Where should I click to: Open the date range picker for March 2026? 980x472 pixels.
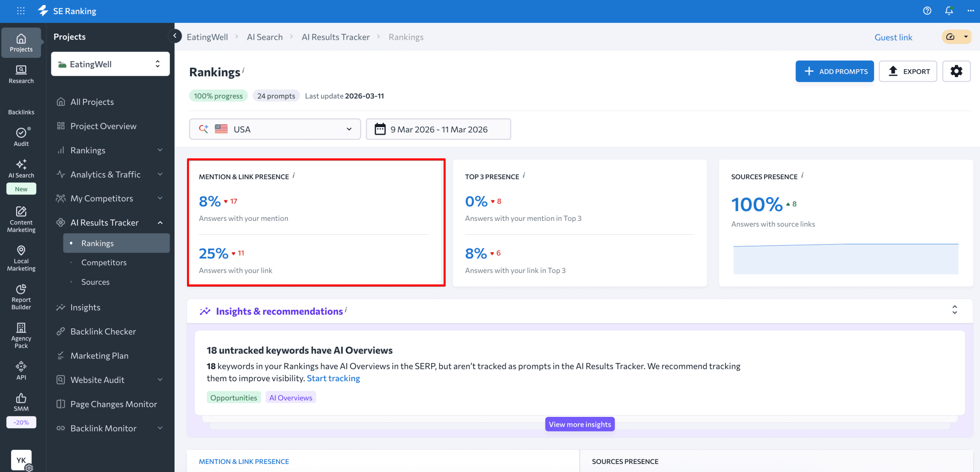click(x=438, y=129)
